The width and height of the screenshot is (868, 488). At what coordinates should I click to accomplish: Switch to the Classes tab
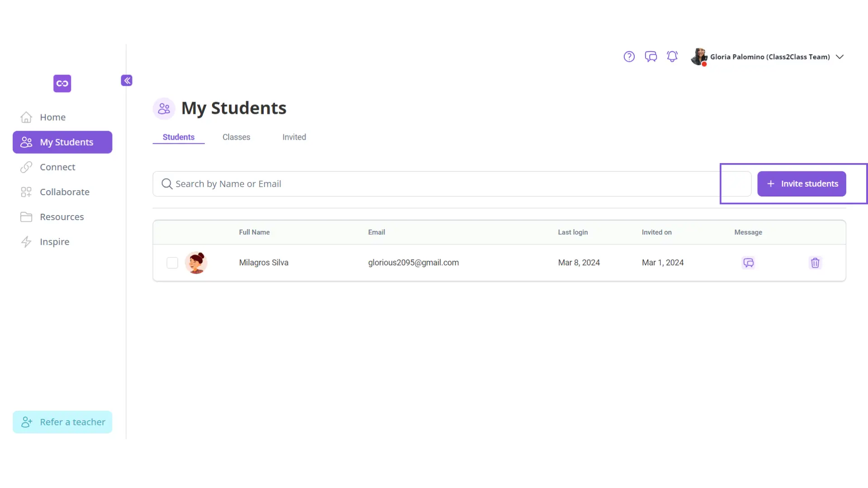coord(236,137)
